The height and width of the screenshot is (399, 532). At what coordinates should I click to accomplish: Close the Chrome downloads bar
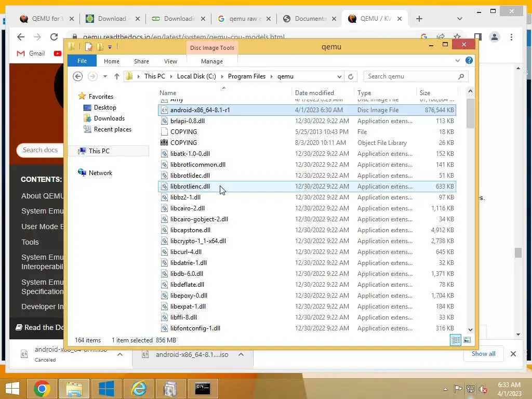(x=513, y=354)
